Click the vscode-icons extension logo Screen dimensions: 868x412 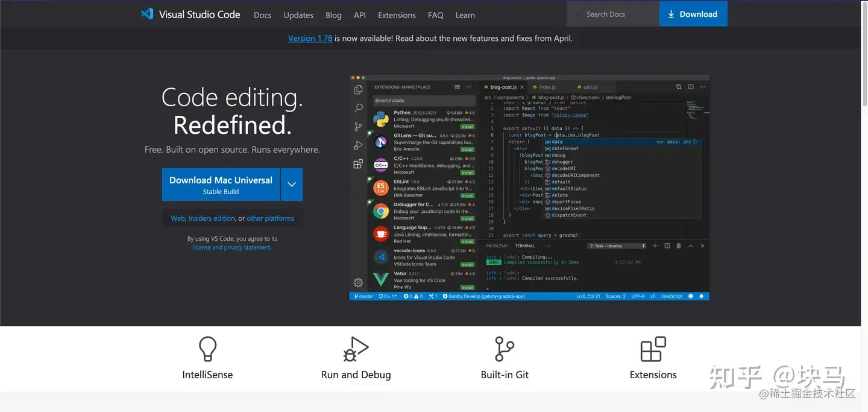pos(381,257)
